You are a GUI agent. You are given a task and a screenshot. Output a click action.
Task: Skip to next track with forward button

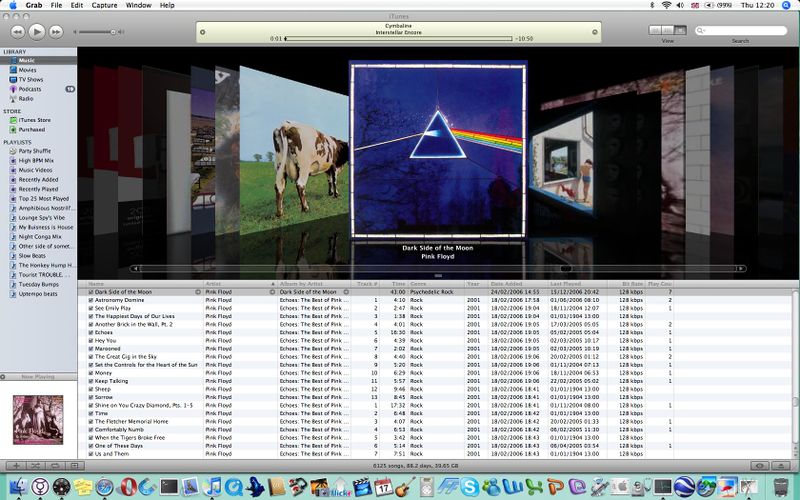tap(56, 32)
